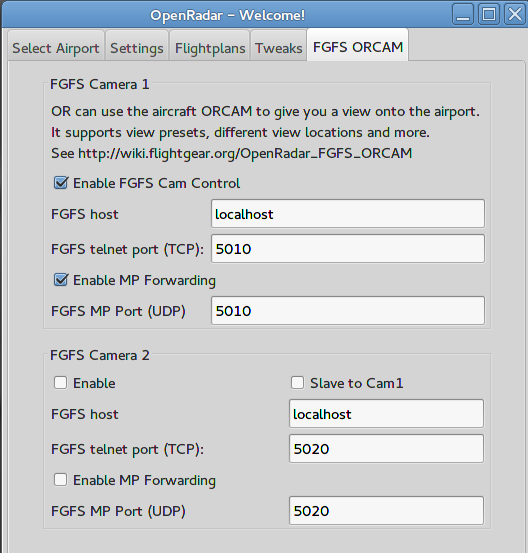Switch to the Tweaks tab

pos(279,48)
